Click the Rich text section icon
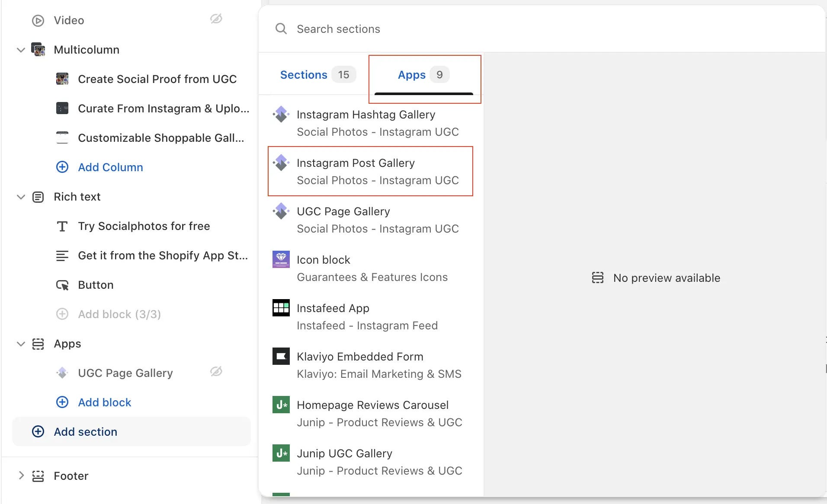 click(x=38, y=197)
